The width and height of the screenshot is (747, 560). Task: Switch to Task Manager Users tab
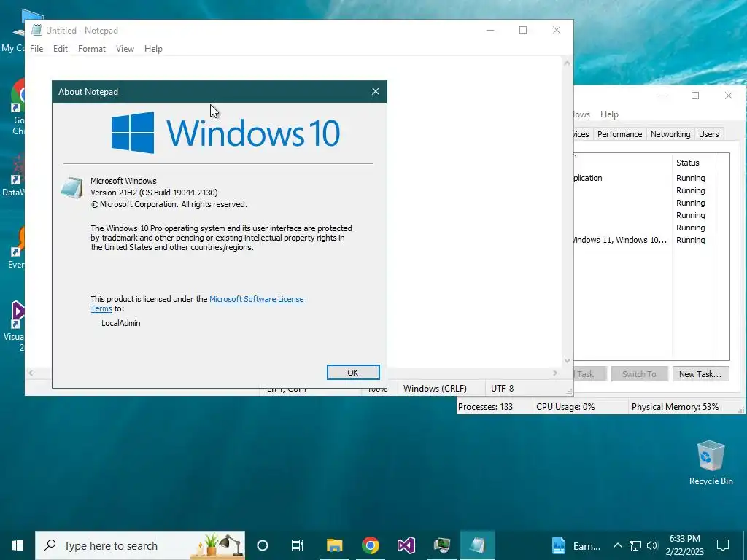coord(708,134)
